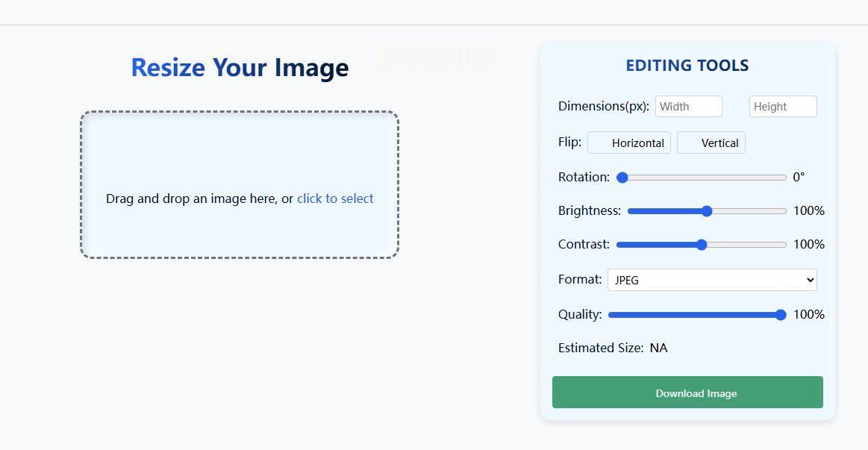Select the Contrast slider handle
Image resolution: width=868 pixels, height=450 pixels.
[x=702, y=245]
